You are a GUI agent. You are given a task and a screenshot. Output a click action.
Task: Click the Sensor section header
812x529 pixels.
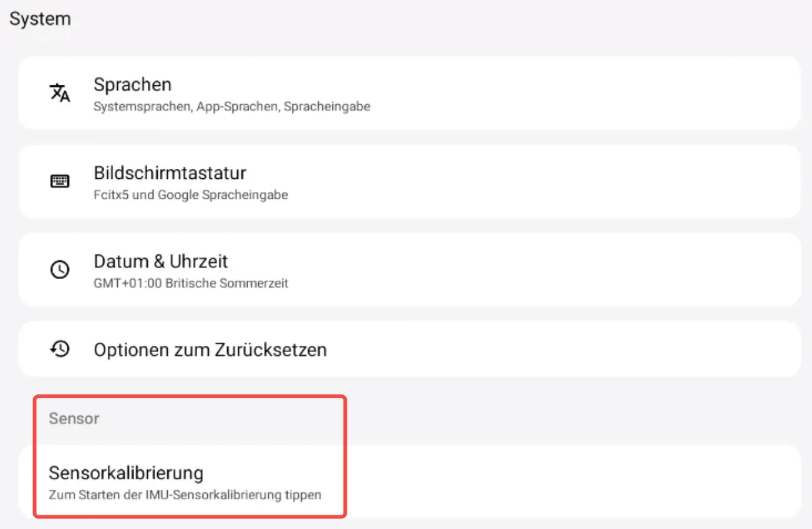(74, 419)
